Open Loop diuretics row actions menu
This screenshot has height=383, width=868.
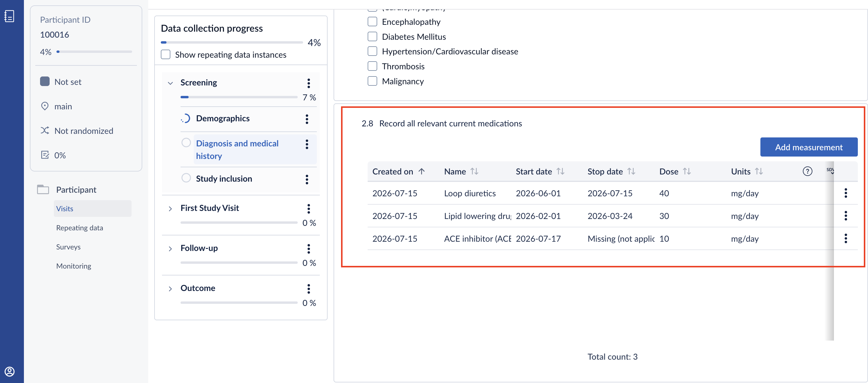point(845,193)
